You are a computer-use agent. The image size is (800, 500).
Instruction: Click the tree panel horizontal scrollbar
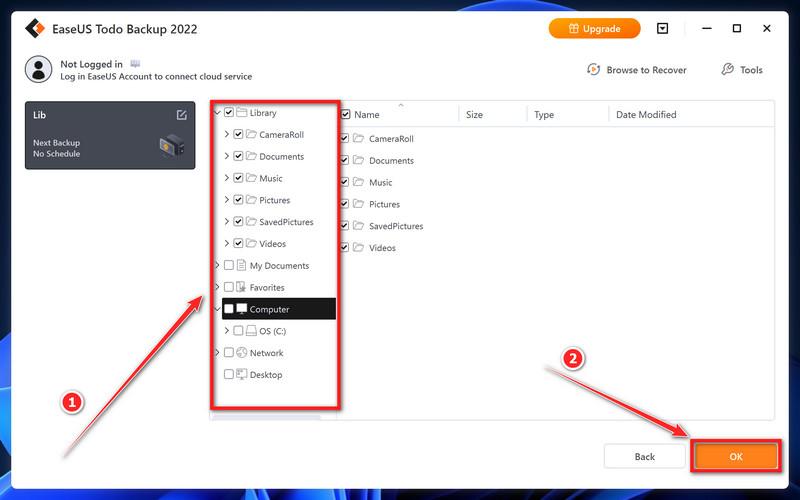click(x=266, y=417)
